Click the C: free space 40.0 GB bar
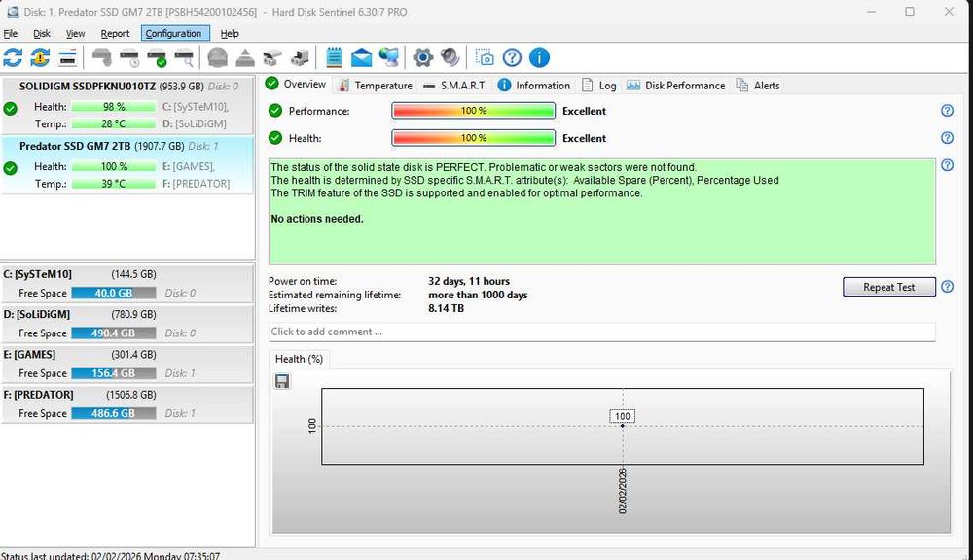973x560 pixels. click(x=114, y=293)
